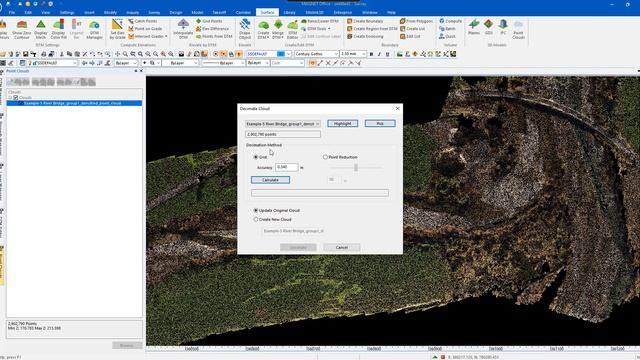
Task: Click the From Polygon tool
Action: (x=416, y=21)
